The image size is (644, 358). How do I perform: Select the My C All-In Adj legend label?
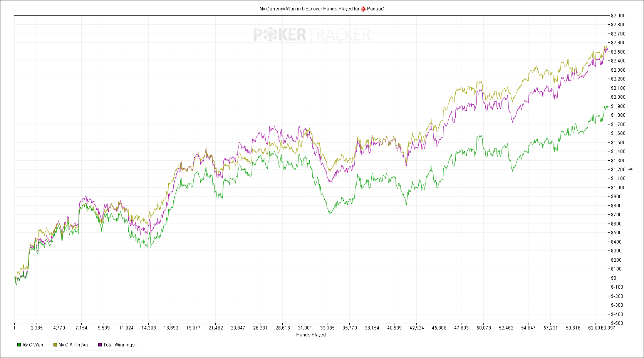pyautogui.click(x=73, y=345)
